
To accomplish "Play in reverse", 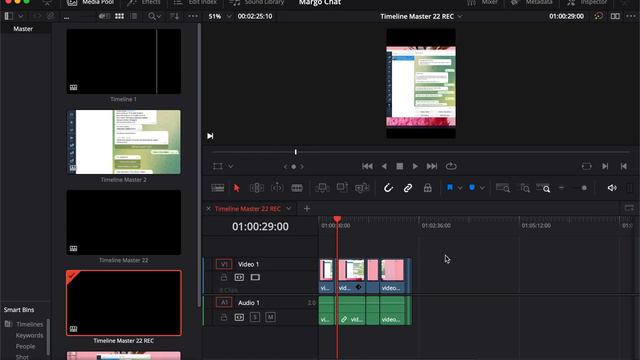I will point(384,166).
